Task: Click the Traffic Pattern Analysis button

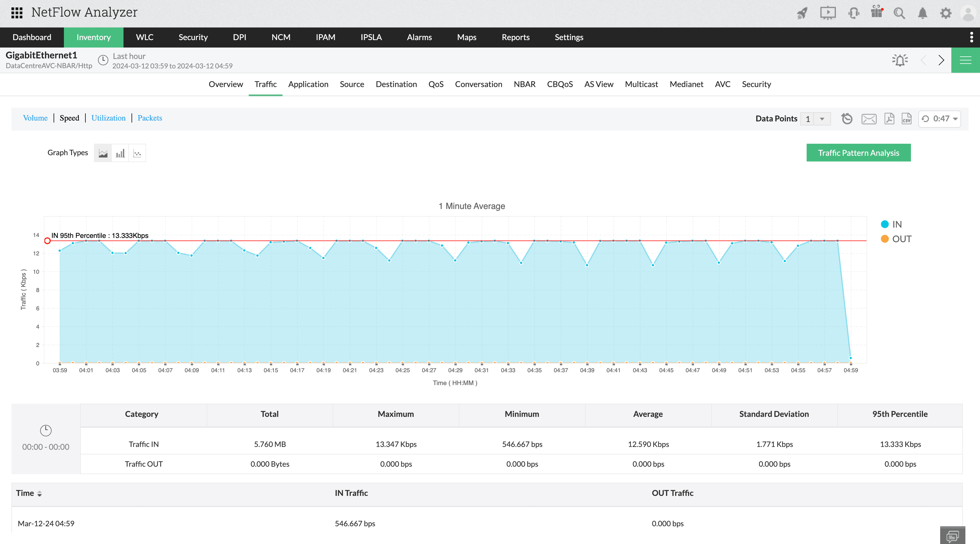Action: (859, 153)
